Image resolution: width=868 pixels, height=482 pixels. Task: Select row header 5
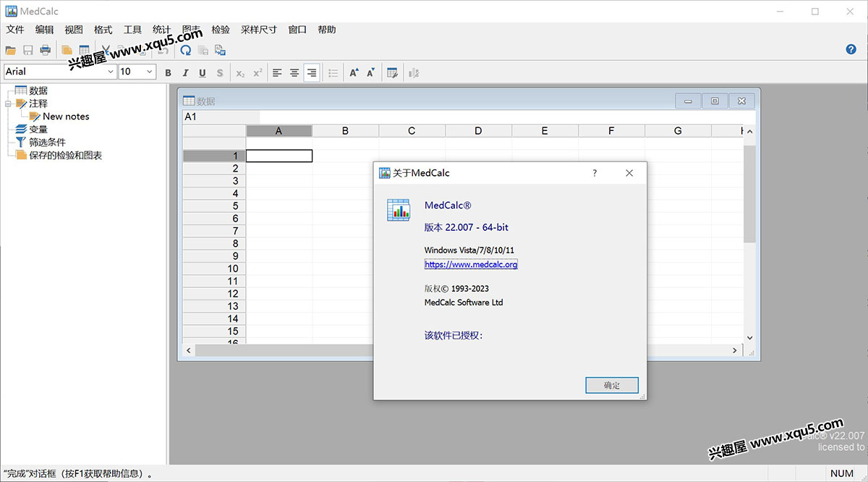pyautogui.click(x=214, y=206)
